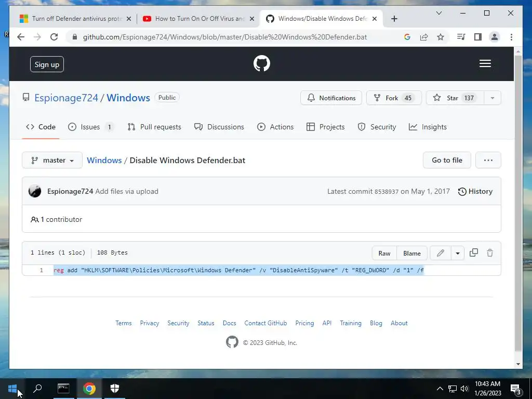Viewport: 532px width, 399px height.
Task: Click the highlighted reg add code line
Action: coord(239,270)
